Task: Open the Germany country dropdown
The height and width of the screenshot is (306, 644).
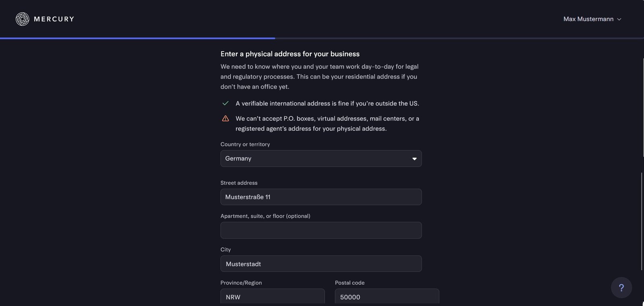Action: click(321, 158)
